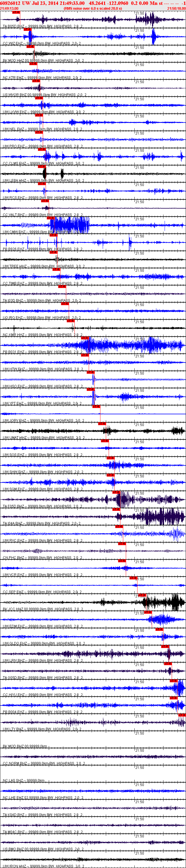186x868 pixels.
Task: Click the red pick flag on TA F05D trace
Action: click(116, 492)
